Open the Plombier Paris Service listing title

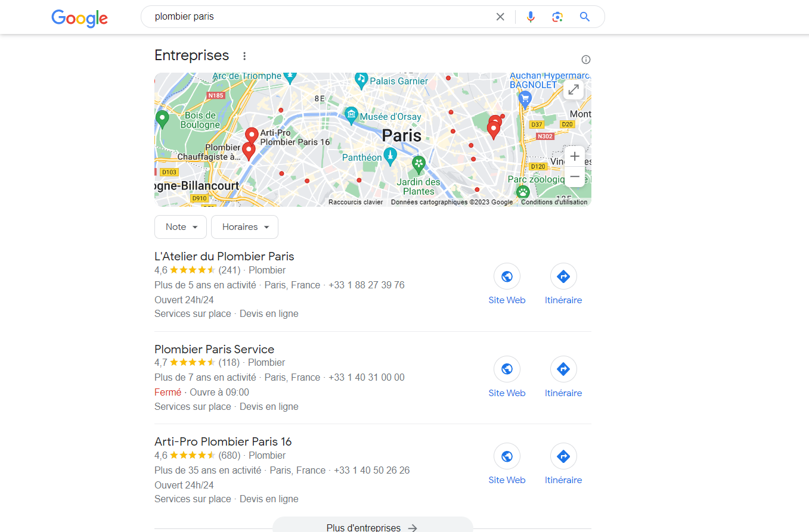pos(214,349)
